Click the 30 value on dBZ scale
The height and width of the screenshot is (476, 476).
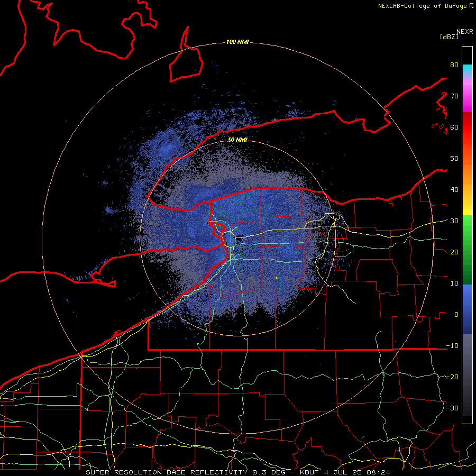click(x=454, y=221)
